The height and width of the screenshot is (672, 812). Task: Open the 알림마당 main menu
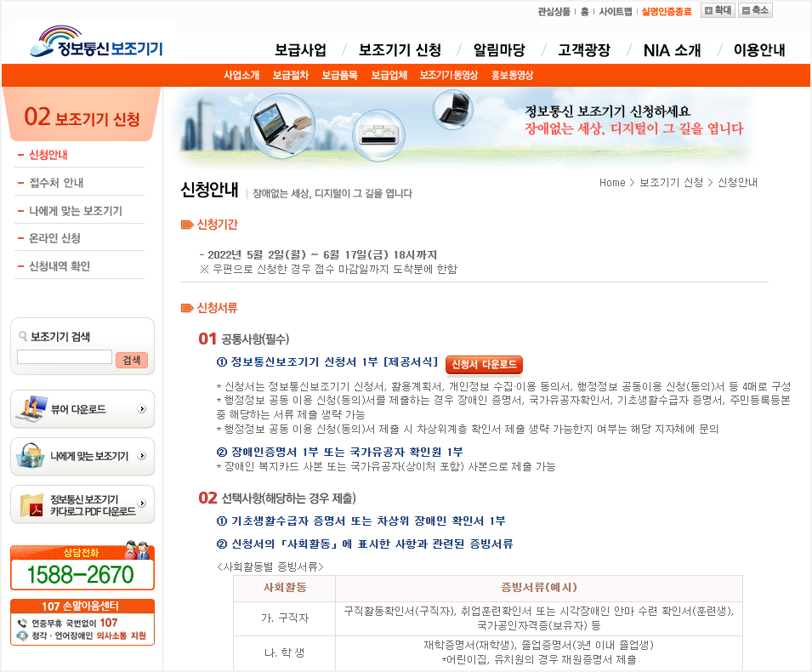tap(499, 49)
